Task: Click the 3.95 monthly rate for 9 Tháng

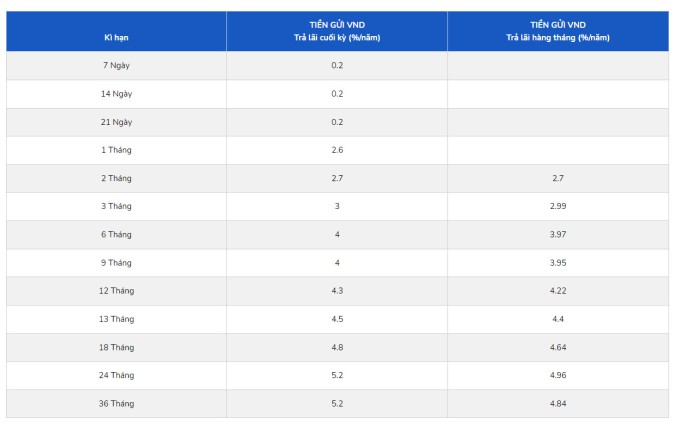Action: 558,263
